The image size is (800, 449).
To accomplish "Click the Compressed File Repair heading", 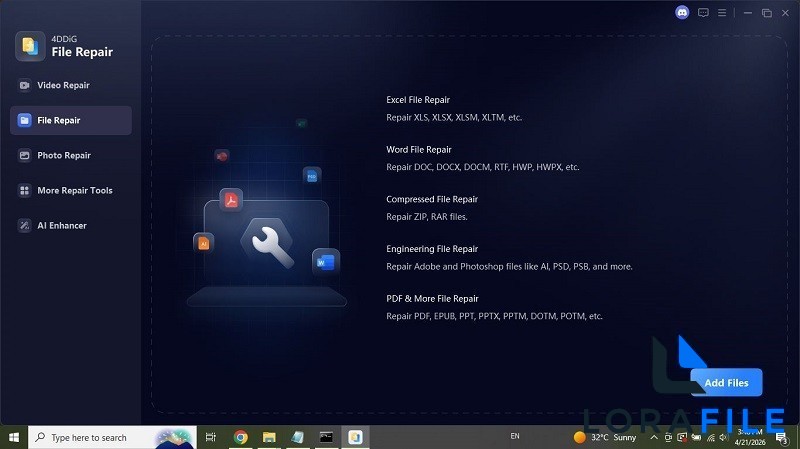I will click(432, 199).
